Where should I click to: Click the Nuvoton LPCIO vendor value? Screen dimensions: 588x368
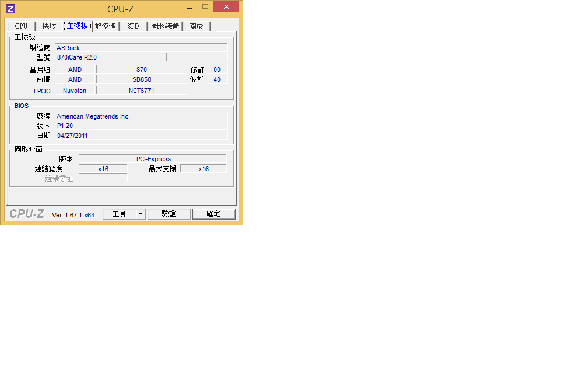(x=75, y=91)
